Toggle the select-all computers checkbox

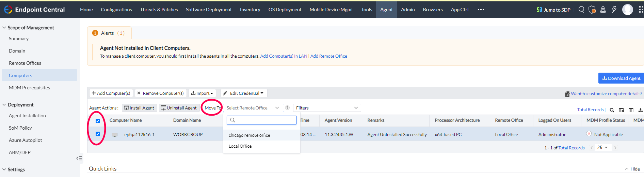click(x=98, y=121)
